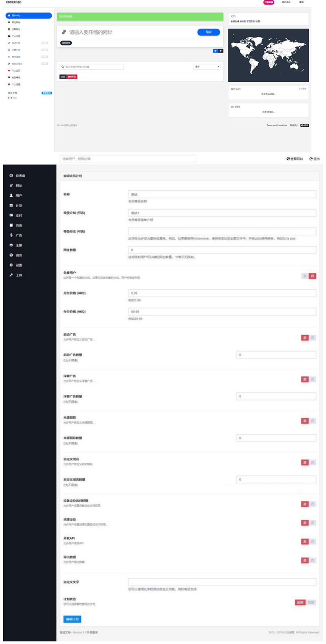
Task: Open 设置 via the gear icon
Action: tap(11, 265)
